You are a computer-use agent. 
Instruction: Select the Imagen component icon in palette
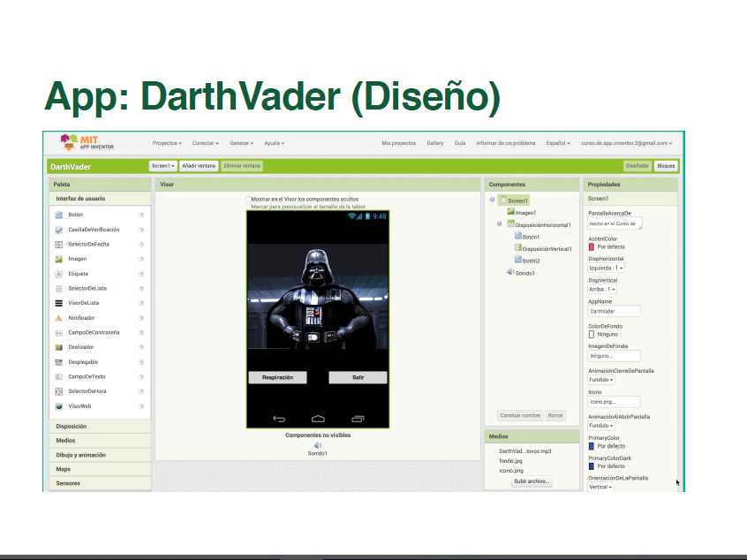[58, 259]
